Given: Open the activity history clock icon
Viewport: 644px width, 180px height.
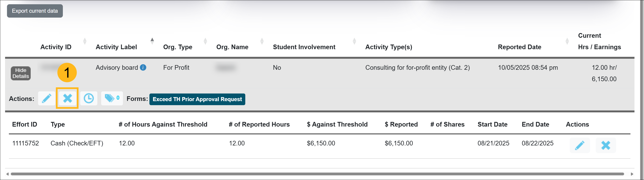Looking at the screenshot, I should coord(88,98).
